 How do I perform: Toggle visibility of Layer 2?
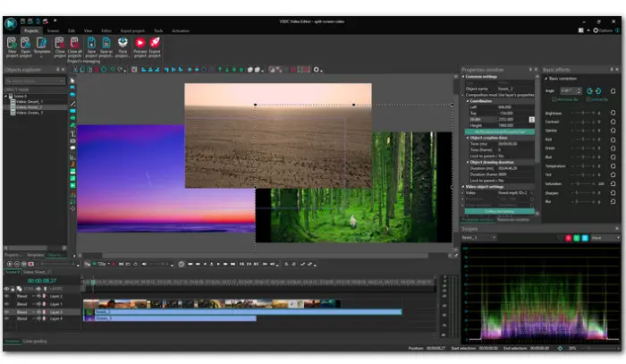(x=6, y=296)
